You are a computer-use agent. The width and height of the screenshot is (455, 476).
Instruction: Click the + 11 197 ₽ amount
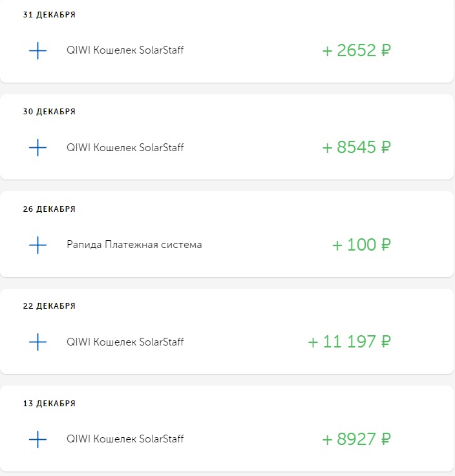click(x=349, y=342)
